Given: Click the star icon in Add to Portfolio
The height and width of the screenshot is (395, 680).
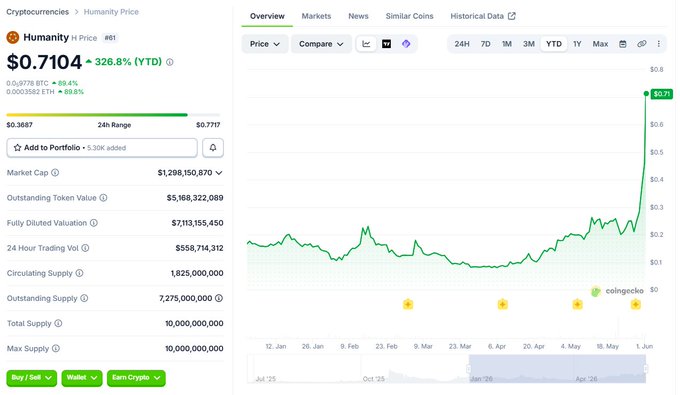Looking at the screenshot, I should (17, 147).
